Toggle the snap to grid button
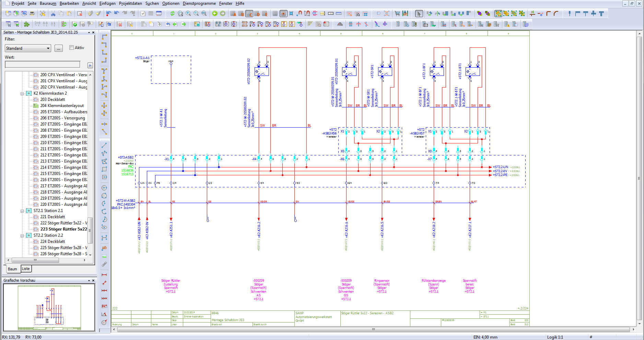This screenshot has width=644, height=340. click(x=283, y=13)
